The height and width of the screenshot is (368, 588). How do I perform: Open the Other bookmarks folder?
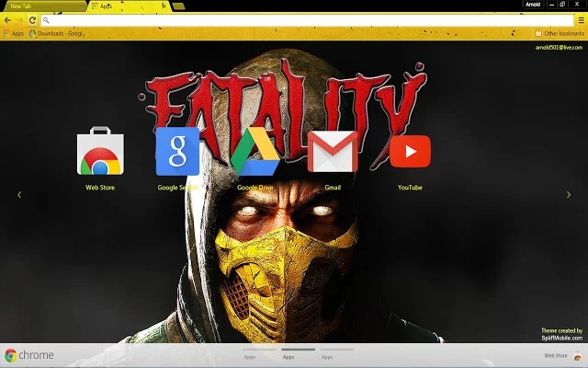(560, 33)
